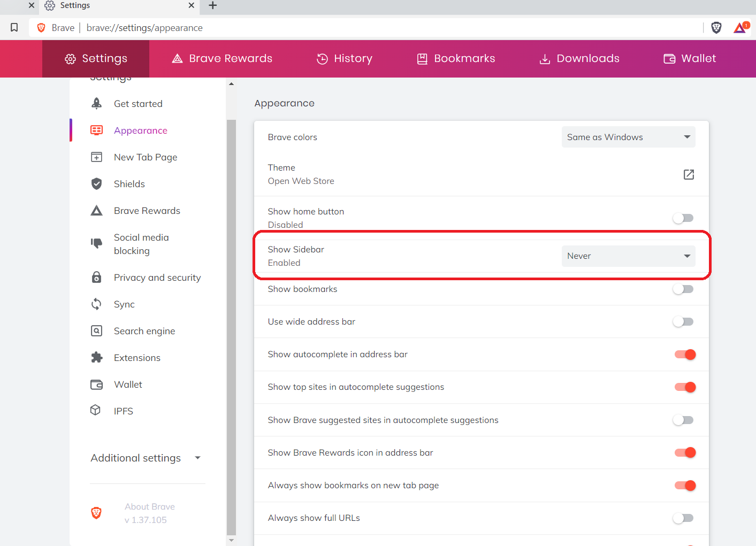The width and height of the screenshot is (756, 546).
Task: Open Privacy and security settings
Action: click(x=157, y=277)
